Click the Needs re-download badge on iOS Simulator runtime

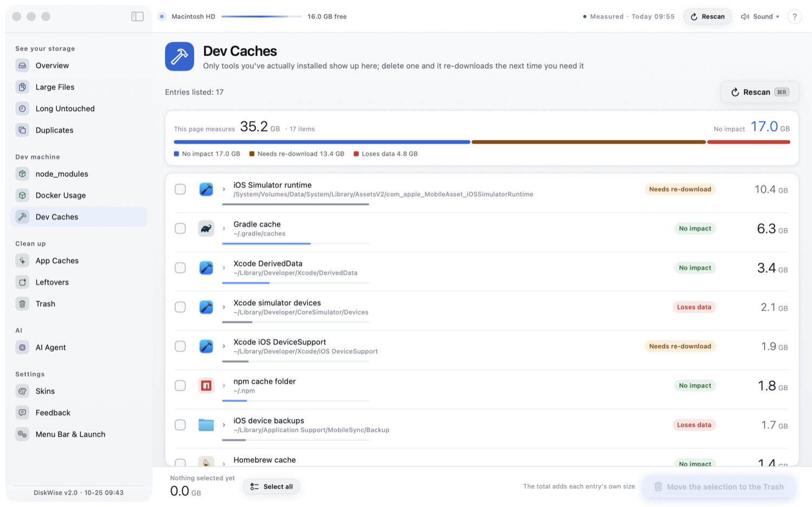680,189
